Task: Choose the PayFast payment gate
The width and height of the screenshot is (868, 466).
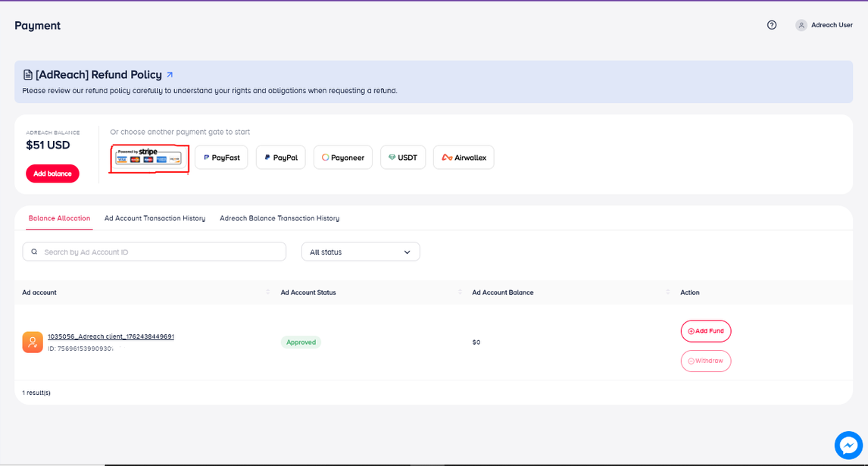Action: [x=221, y=158]
